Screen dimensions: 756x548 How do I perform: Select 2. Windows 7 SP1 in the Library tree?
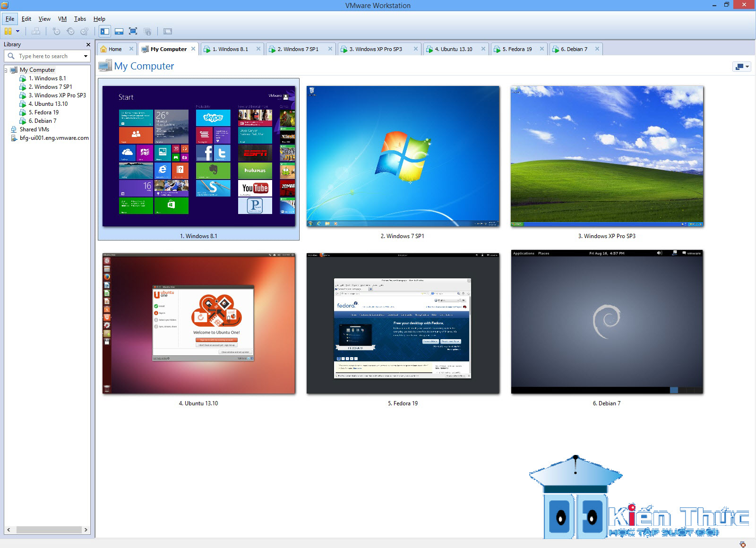[x=50, y=87]
